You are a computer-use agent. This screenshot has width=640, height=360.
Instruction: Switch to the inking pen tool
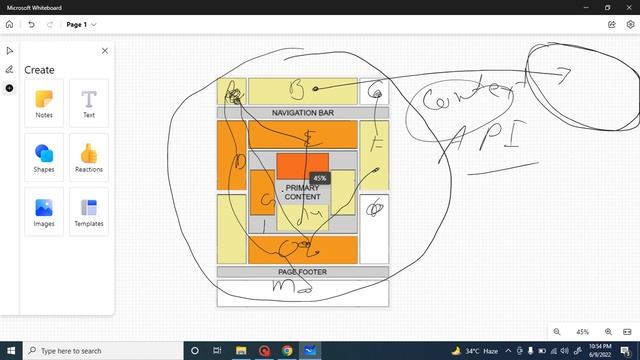pyautogui.click(x=9, y=69)
